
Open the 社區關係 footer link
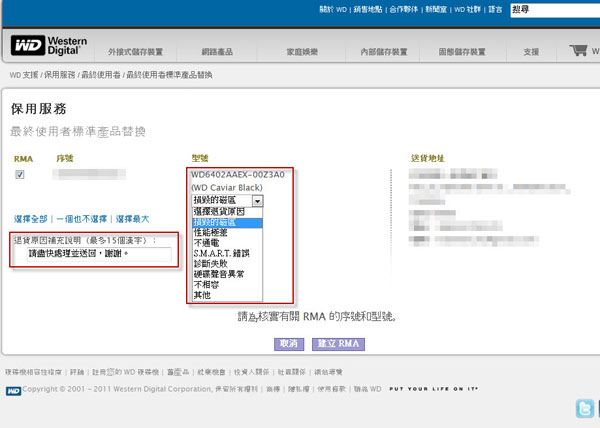tap(292, 372)
